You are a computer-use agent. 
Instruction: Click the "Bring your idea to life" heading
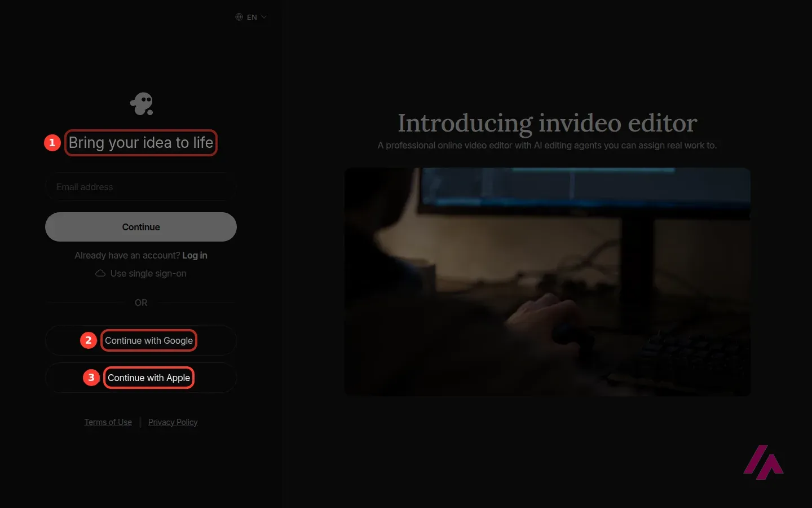[141, 143]
